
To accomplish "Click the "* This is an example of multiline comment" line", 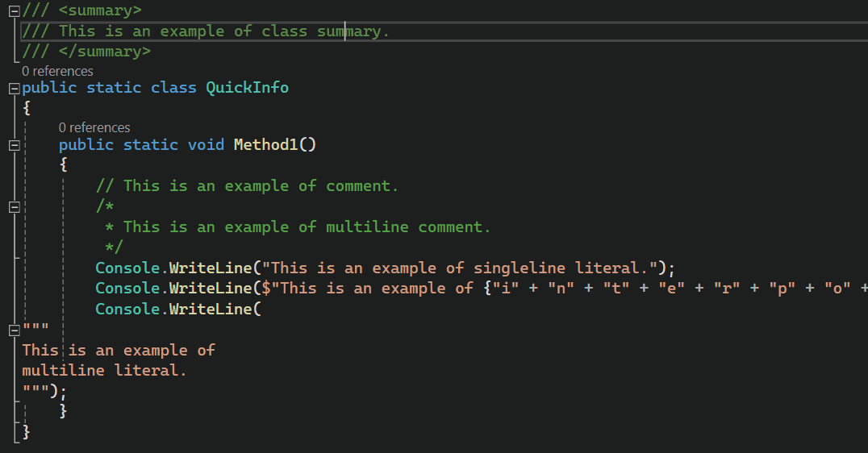I will pos(298,227).
